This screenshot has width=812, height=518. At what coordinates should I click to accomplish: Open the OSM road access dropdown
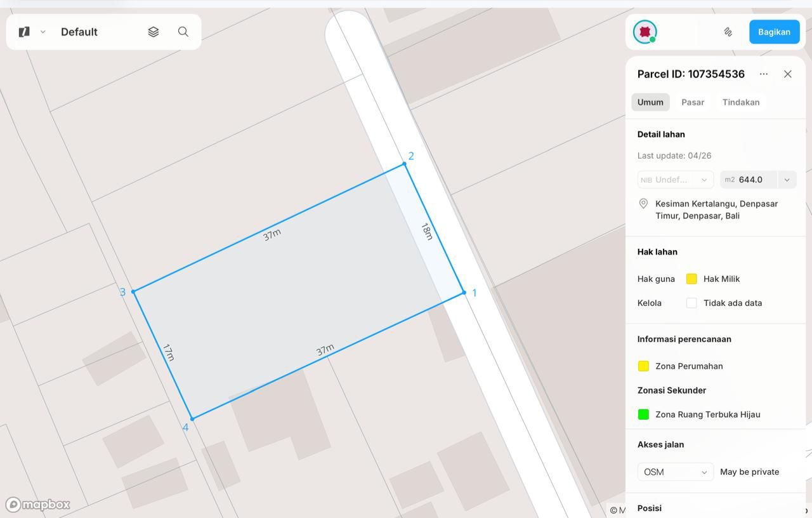(676, 472)
